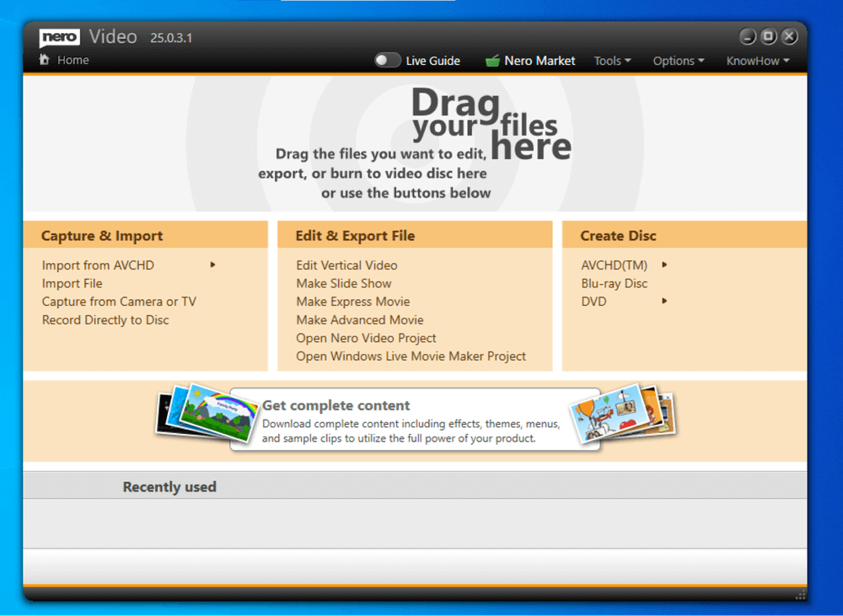Close the Nero Video window
Image resolution: width=843 pixels, height=616 pixels.
[789, 36]
